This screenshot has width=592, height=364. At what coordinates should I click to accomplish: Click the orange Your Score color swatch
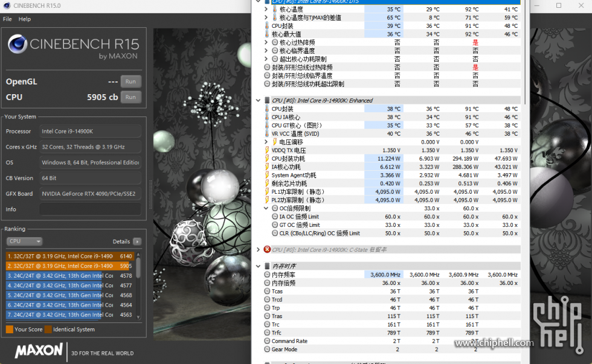click(x=10, y=330)
